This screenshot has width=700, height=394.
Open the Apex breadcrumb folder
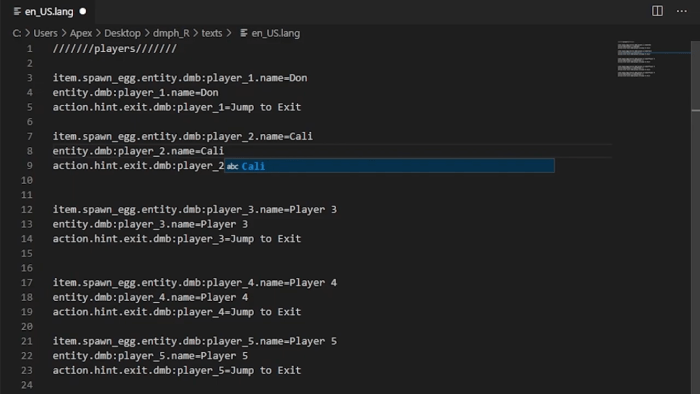(81, 33)
